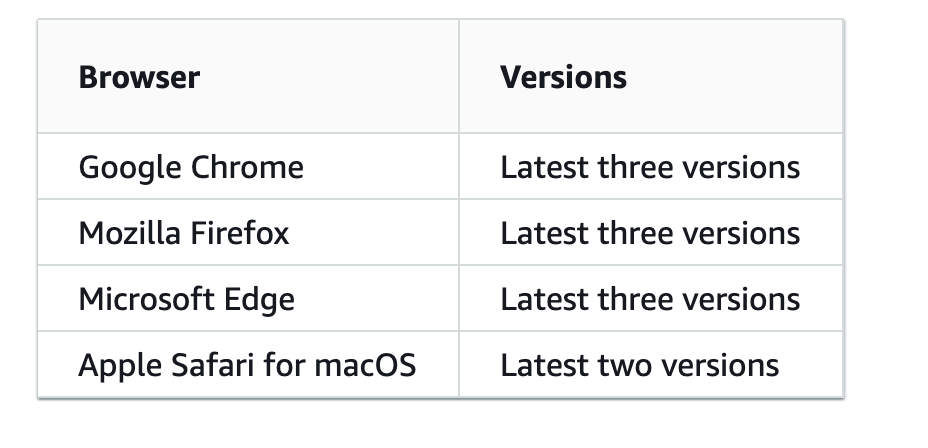The height and width of the screenshot is (448, 928).
Task: Click the word Edge in the table
Action: click(x=250, y=300)
